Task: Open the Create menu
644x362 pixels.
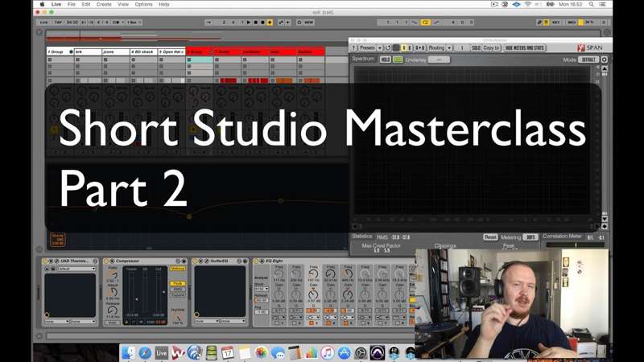Action: 104,4
